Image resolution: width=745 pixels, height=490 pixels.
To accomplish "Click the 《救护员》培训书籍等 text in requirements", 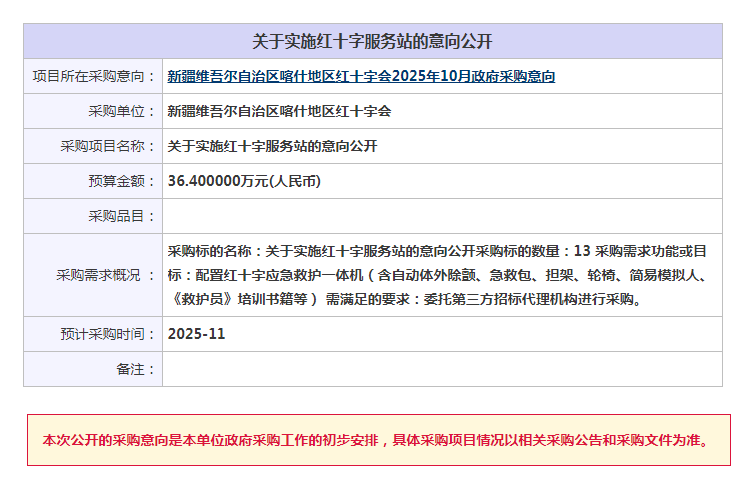I will (x=242, y=298).
